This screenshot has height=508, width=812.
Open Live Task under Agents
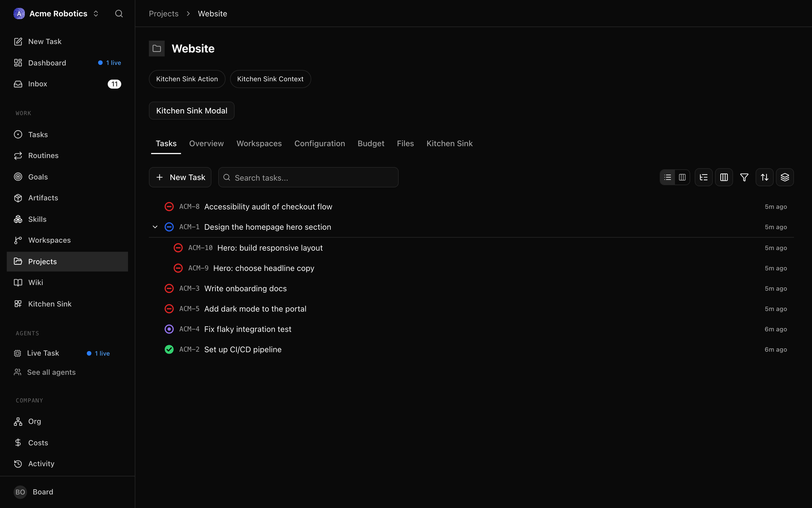click(x=67, y=353)
